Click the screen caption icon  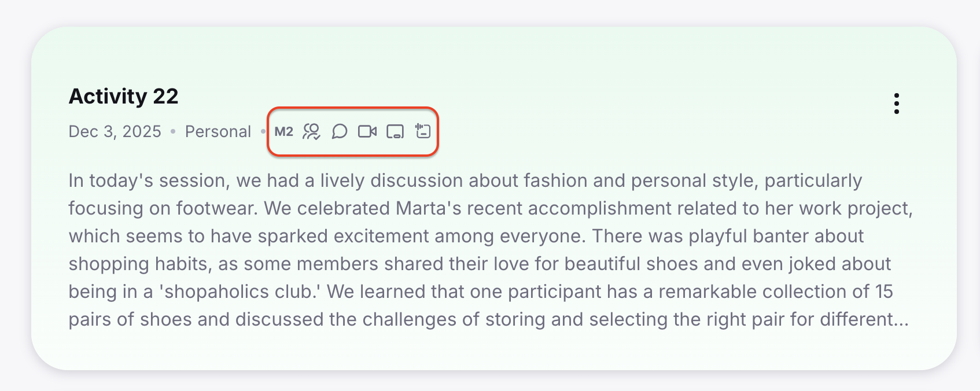click(x=395, y=132)
